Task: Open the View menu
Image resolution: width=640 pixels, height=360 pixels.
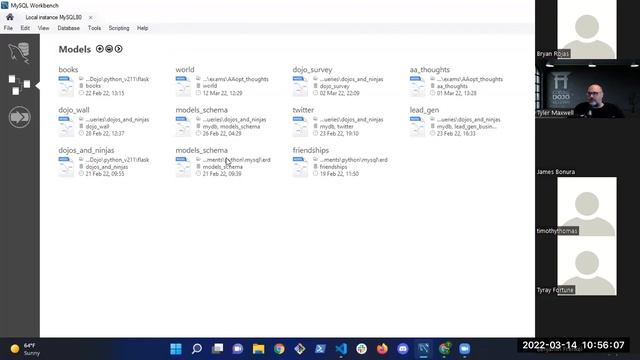Action: pos(44,28)
